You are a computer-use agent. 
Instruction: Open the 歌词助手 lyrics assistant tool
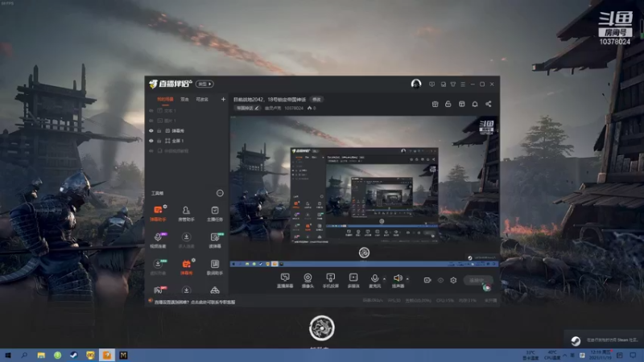[x=215, y=267]
